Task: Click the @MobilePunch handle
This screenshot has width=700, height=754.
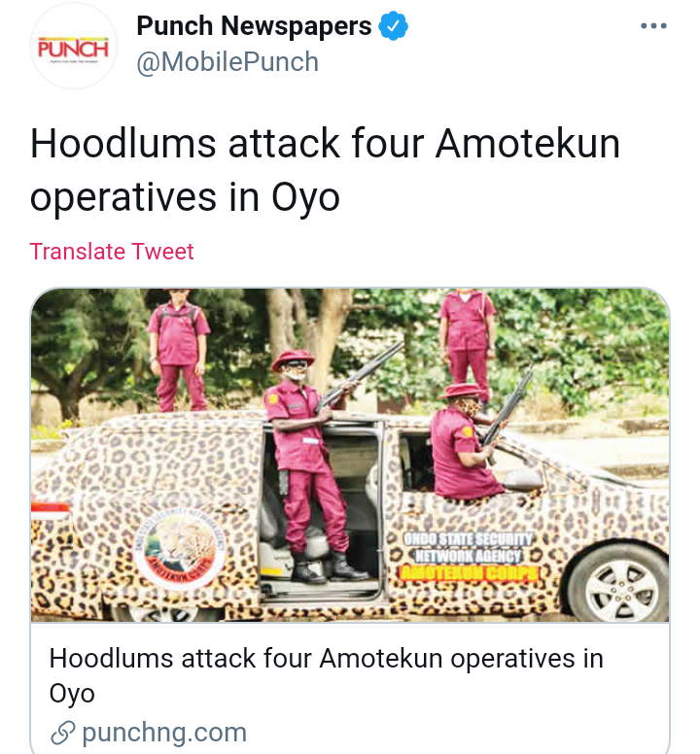Action: [x=227, y=62]
